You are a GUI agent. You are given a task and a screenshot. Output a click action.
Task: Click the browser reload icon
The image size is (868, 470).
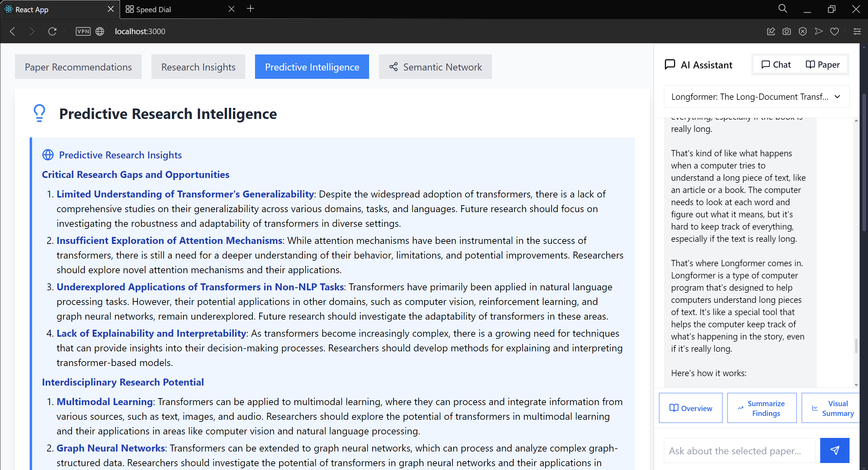(x=52, y=31)
